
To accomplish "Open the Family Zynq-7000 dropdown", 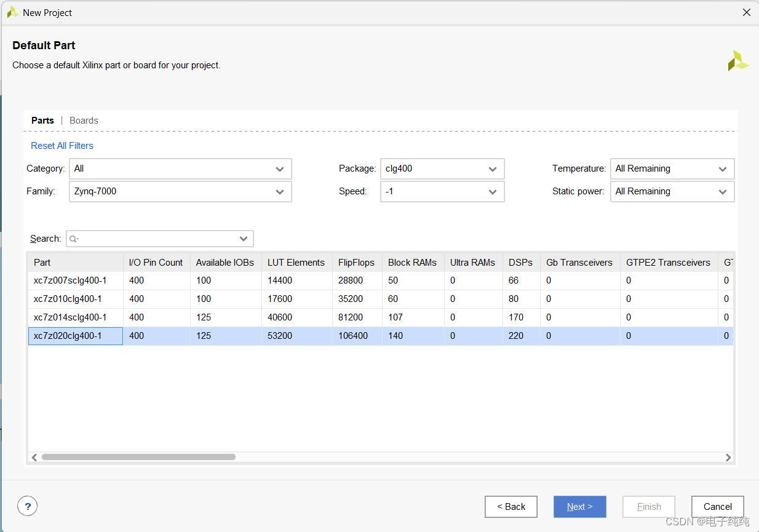I will coord(180,191).
